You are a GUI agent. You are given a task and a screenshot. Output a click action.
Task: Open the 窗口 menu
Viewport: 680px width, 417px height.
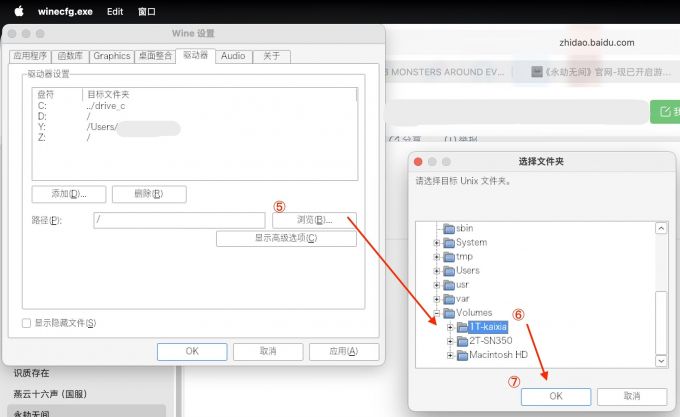click(147, 12)
